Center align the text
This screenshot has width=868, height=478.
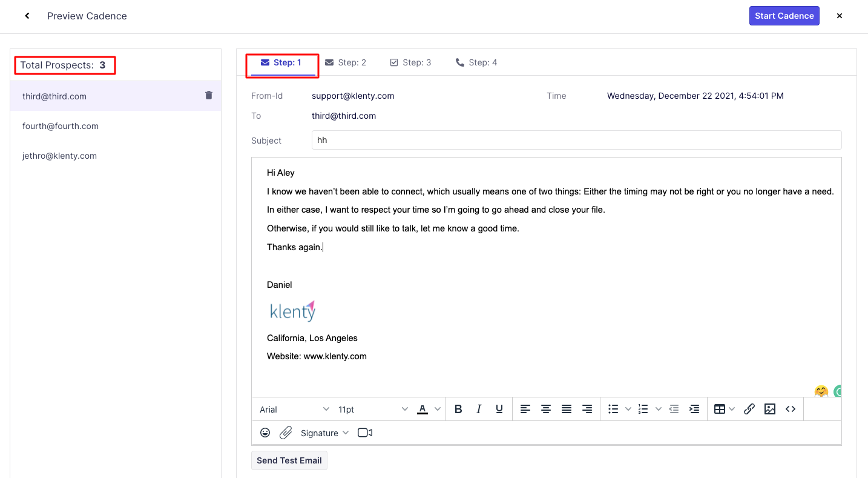(x=546, y=409)
